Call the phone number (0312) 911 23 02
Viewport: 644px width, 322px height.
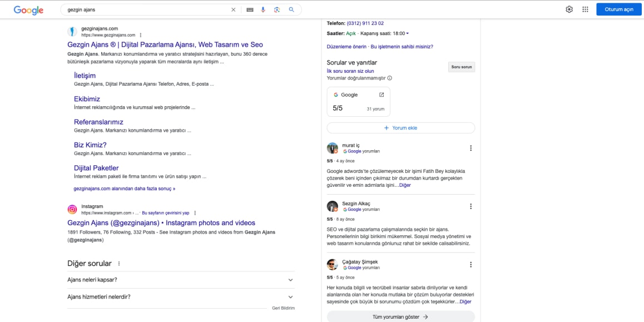click(x=365, y=23)
